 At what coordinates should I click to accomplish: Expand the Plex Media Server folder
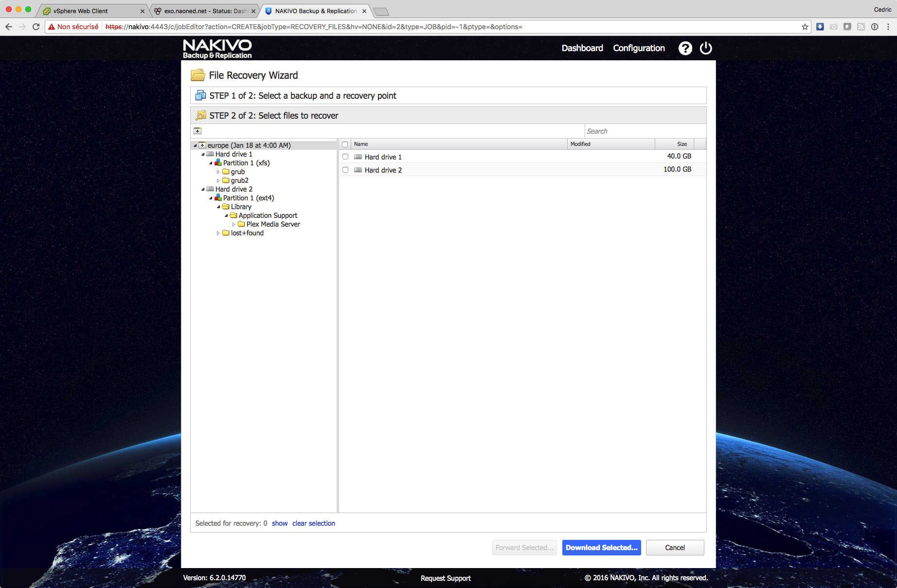click(233, 224)
